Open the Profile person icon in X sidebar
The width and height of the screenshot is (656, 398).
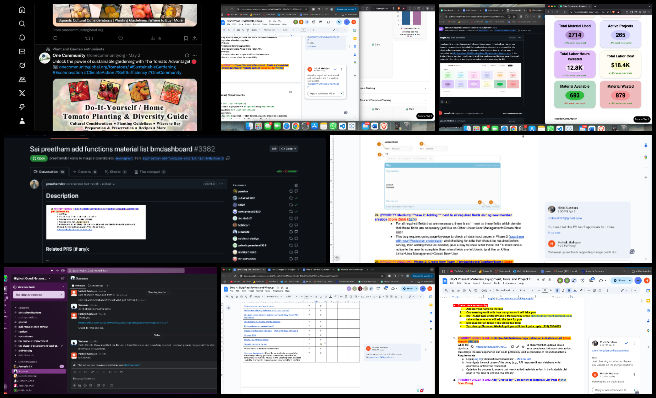point(22,121)
